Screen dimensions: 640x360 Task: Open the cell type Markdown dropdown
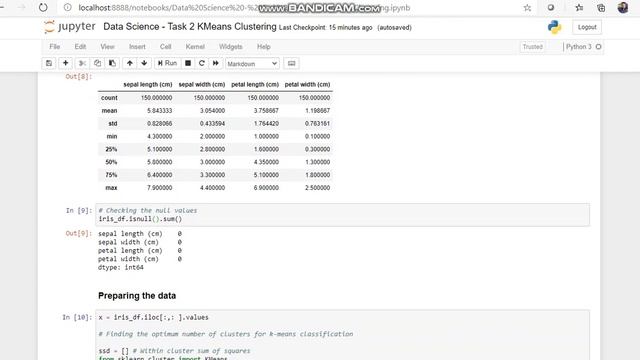click(x=252, y=64)
